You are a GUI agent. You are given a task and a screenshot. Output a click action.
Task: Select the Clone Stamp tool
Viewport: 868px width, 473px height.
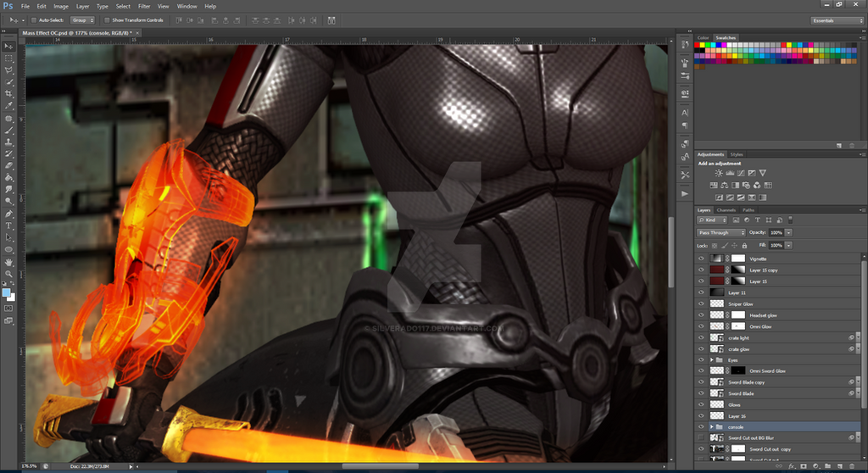click(x=8, y=142)
